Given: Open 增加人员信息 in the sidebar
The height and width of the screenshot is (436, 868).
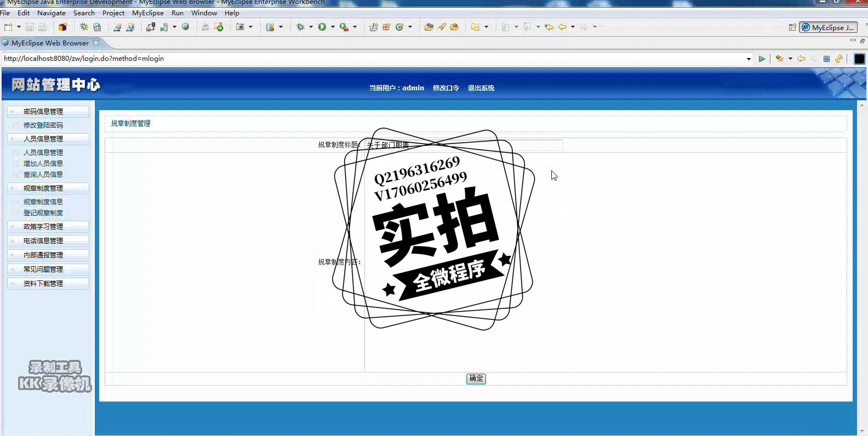Looking at the screenshot, I should pos(43,164).
